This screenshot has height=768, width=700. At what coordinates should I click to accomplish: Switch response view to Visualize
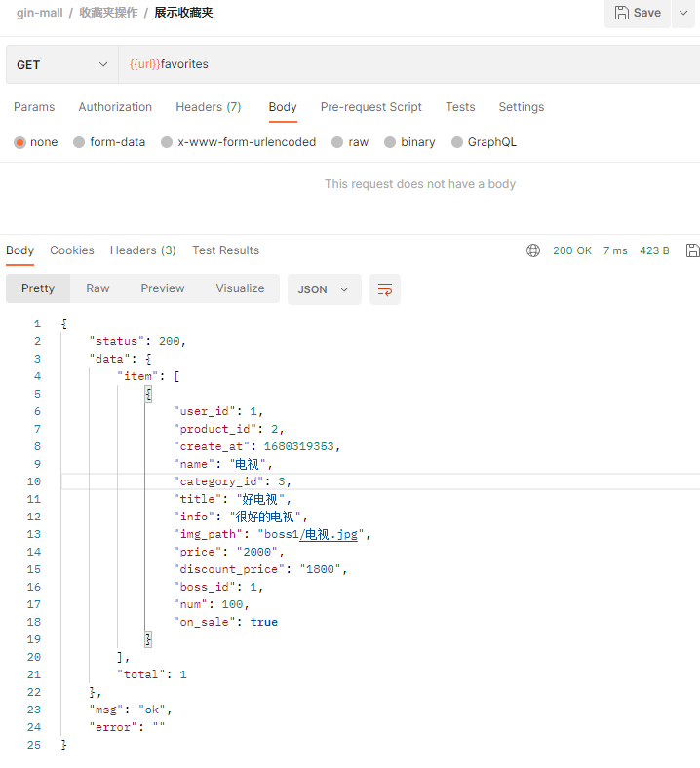(240, 288)
